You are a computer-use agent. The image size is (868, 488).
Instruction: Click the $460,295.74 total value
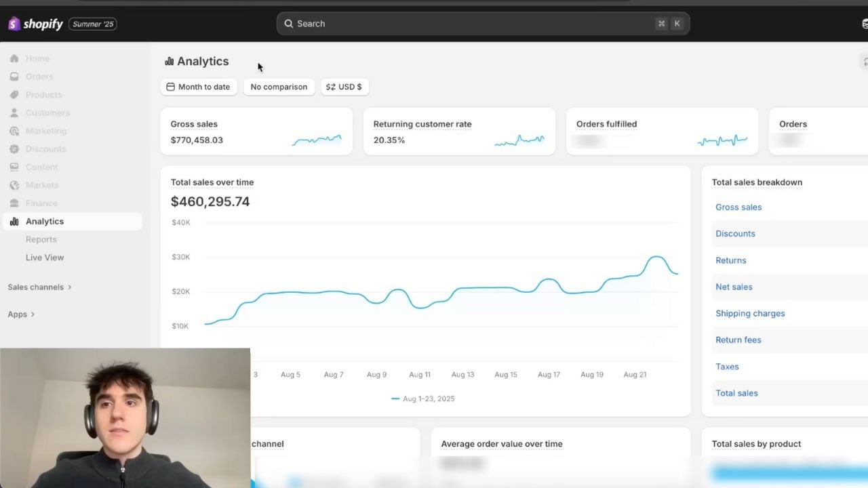tap(210, 201)
